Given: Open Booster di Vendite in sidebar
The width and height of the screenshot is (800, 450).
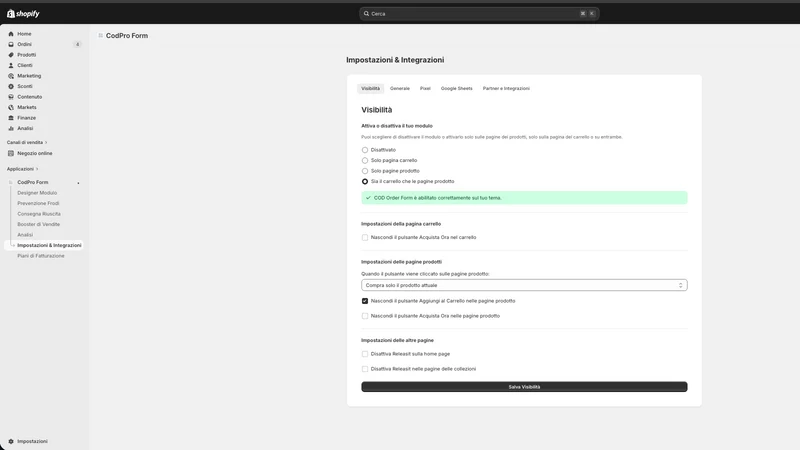Looking at the screenshot, I should pos(39,224).
